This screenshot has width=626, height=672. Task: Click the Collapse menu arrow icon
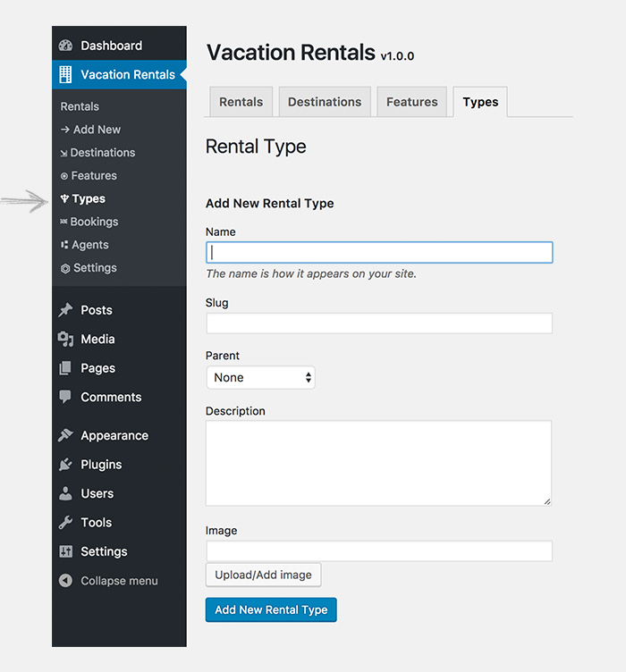(65, 581)
